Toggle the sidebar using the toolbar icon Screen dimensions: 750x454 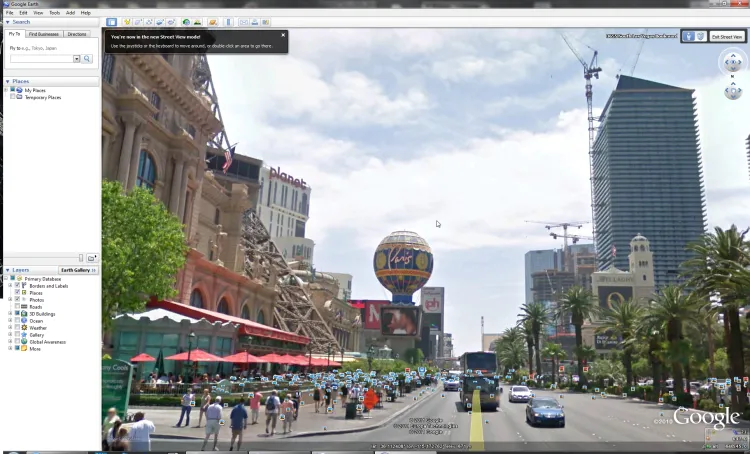coord(111,21)
